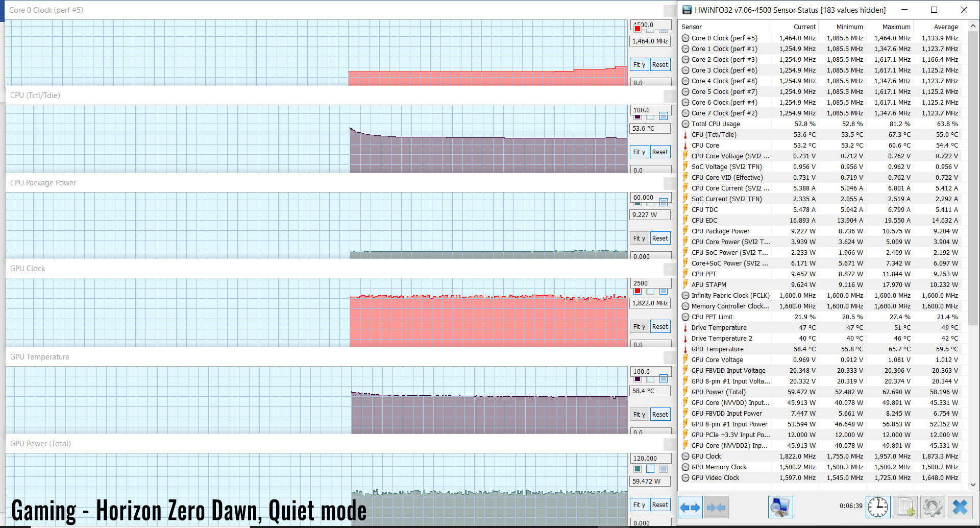
Task: Click teal color swatch in GPU Power (Total) graph
Action: [x=638, y=469]
